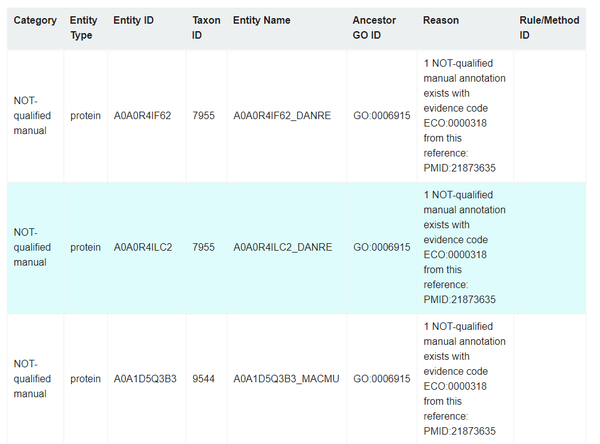Click the Reason text in the highlighted row

click(465, 247)
